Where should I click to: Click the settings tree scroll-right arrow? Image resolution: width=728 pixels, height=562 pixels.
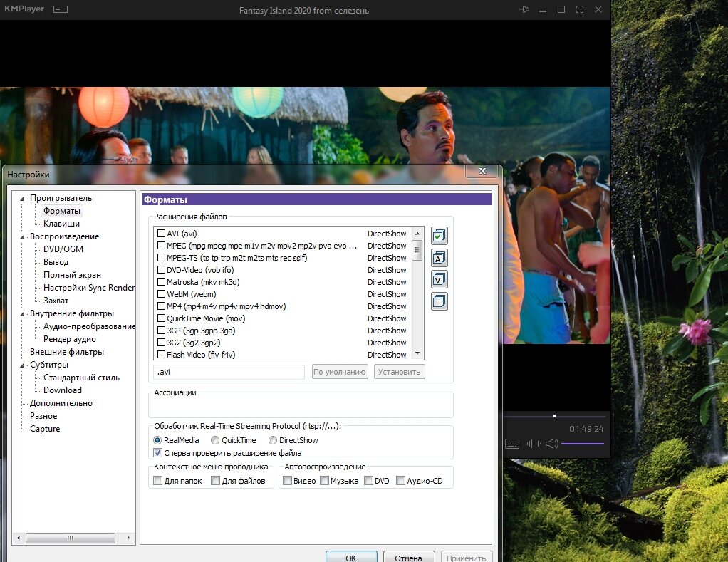pos(129,538)
